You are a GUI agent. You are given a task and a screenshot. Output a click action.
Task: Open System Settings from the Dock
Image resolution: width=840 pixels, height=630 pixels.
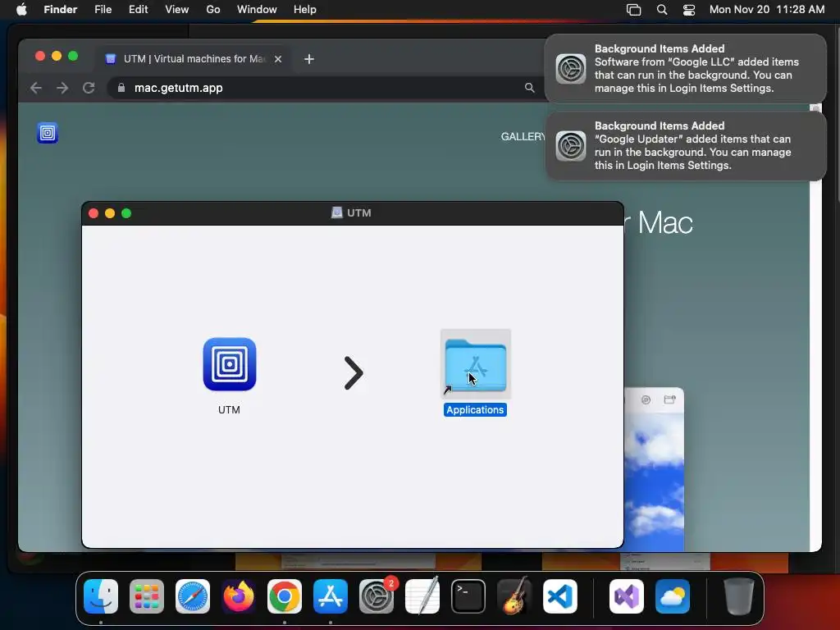tap(377, 596)
